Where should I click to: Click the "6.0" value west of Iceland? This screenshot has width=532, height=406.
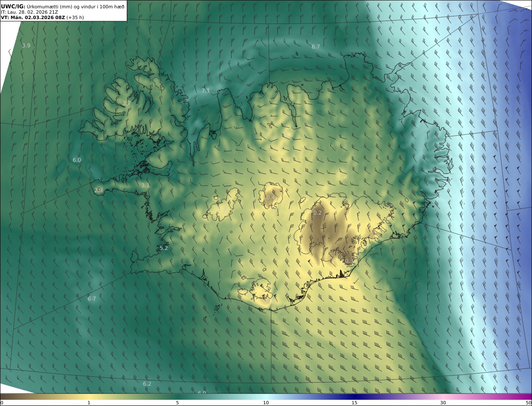point(77,160)
